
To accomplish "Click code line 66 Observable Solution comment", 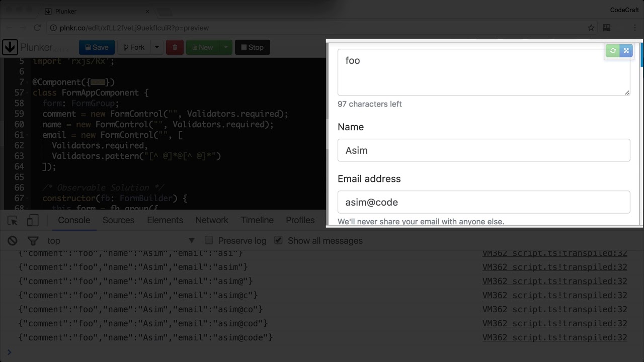I will 103,188.
